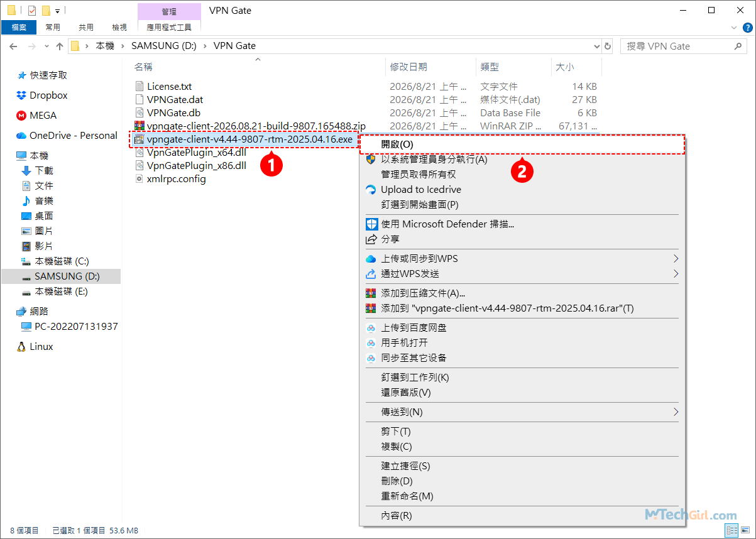Click the search magnifier icon
Viewport: 756px width, 539px height.
(x=739, y=46)
